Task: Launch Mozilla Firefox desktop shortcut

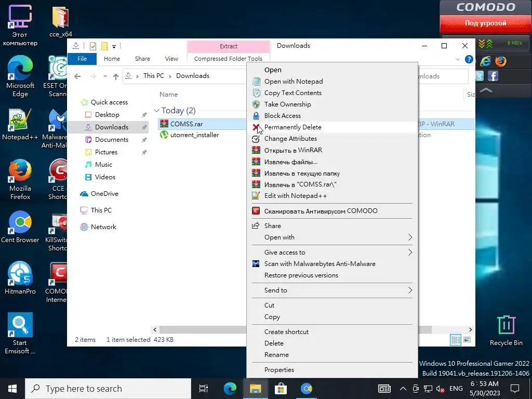Action: pyautogui.click(x=20, y=179)
